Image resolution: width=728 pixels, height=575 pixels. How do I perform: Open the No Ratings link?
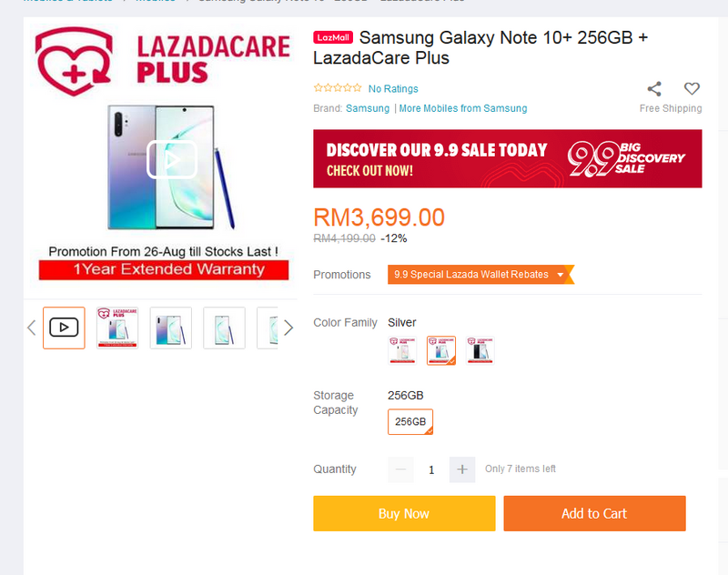[393, 88]
